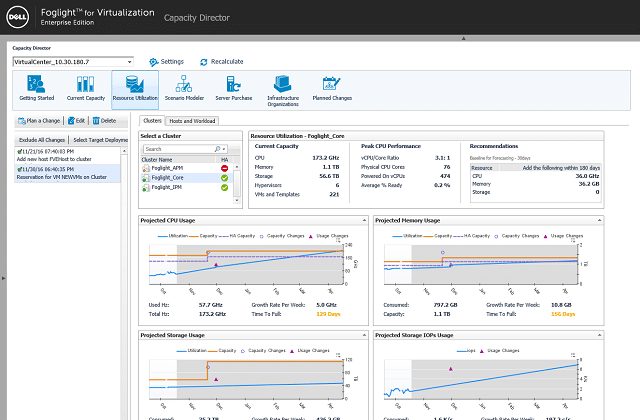
Task: Click the cluster list scroll down arrow
Action: [237, 200]
